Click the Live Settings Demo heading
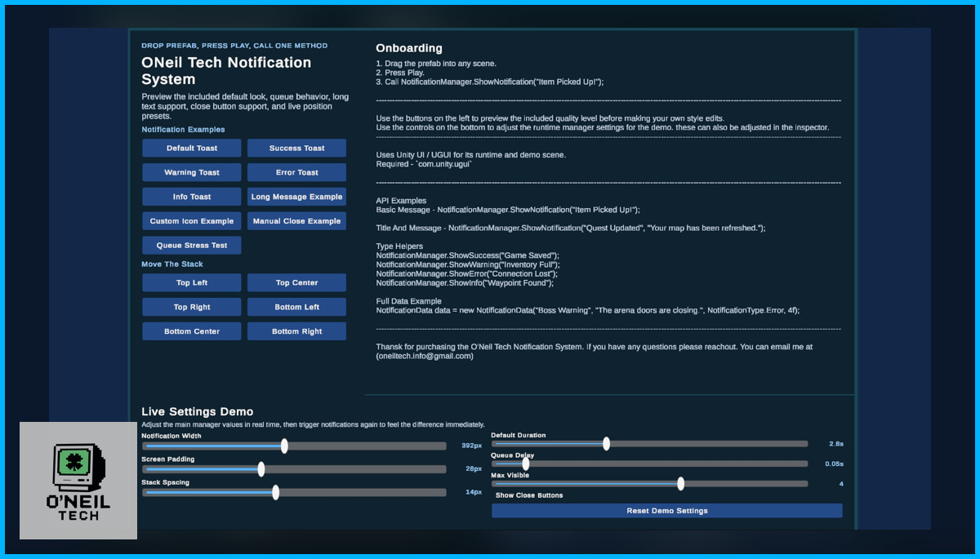 pyautogui.click(x=198, y=412)
